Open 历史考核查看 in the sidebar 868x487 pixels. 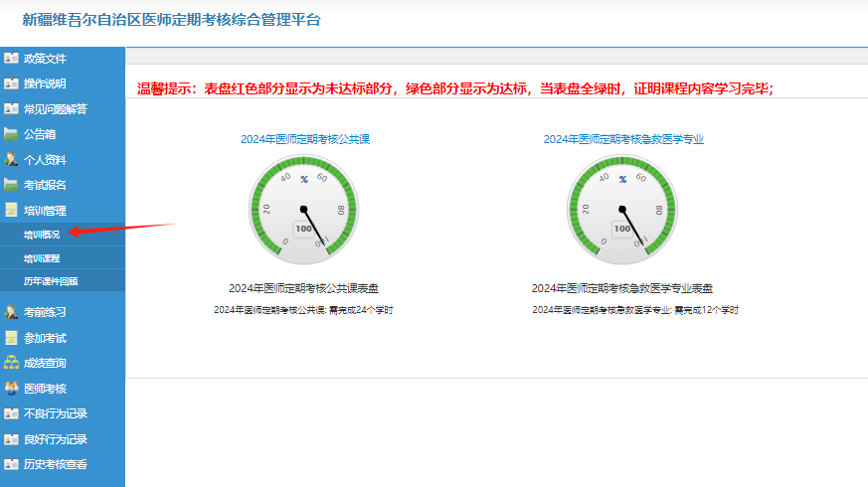[55, 464]
